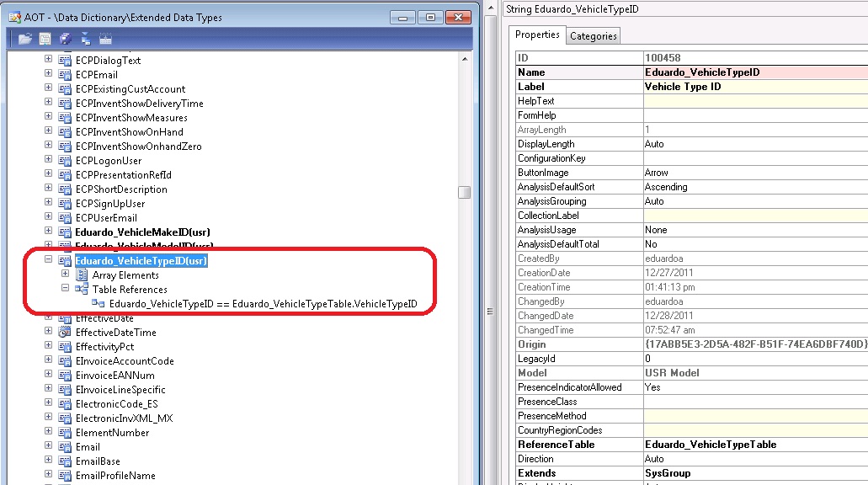
Task: Expand the ECPSignUpUser node
Action: [48, 202]
